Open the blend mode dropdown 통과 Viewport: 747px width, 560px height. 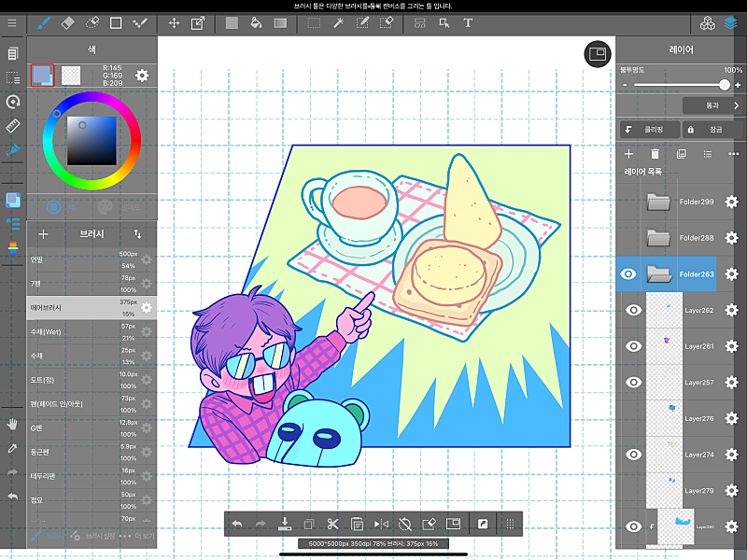(x=711, y=105)
